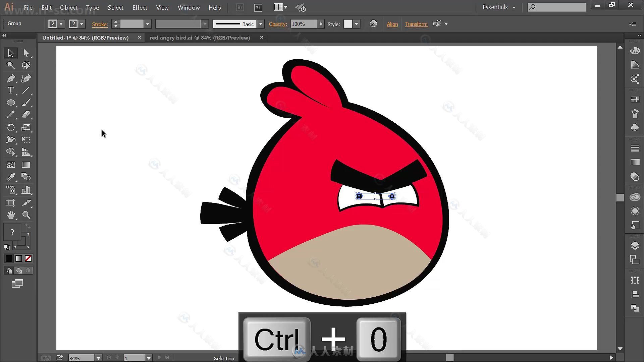Select the Slice tool
This screenshot has height=362, width=644.
26,203
